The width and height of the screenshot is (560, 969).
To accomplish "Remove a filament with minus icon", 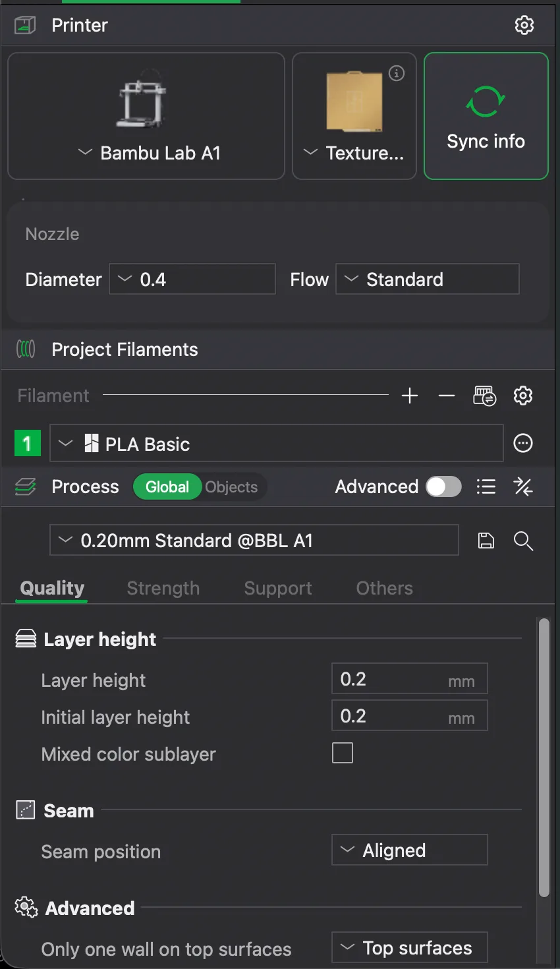I will point(447,396).
